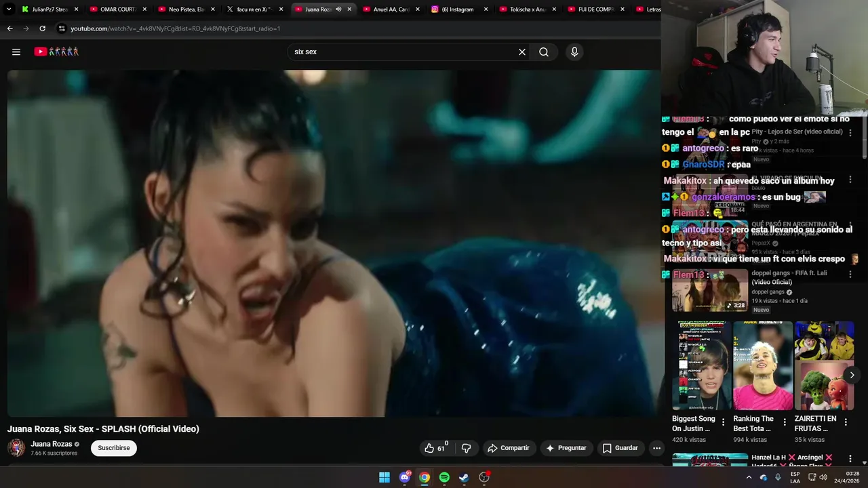Open the ZAIRETTI EN FRUTAS short
The height and width of the screenshot is (488, 868).
(x=824, y=366)
